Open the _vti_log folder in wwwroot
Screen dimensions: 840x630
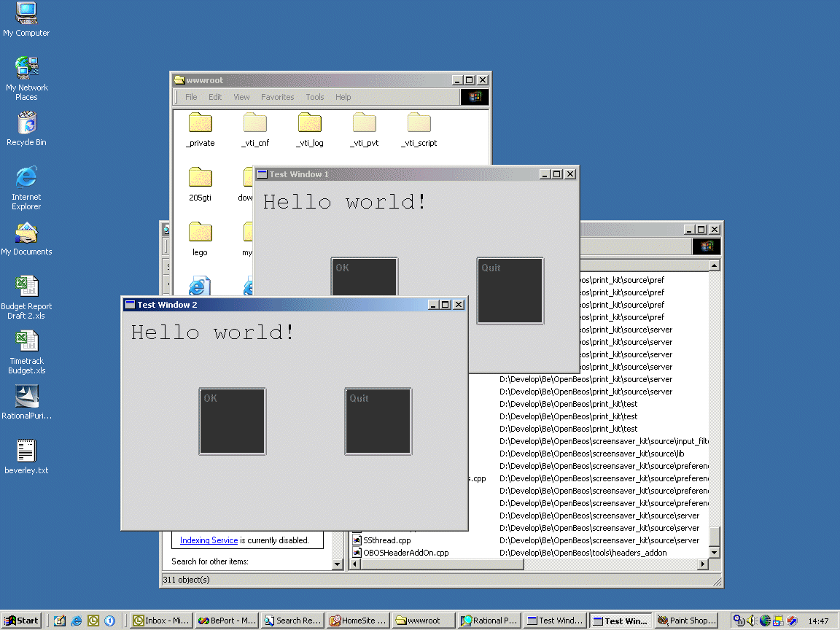click(309, 123)
